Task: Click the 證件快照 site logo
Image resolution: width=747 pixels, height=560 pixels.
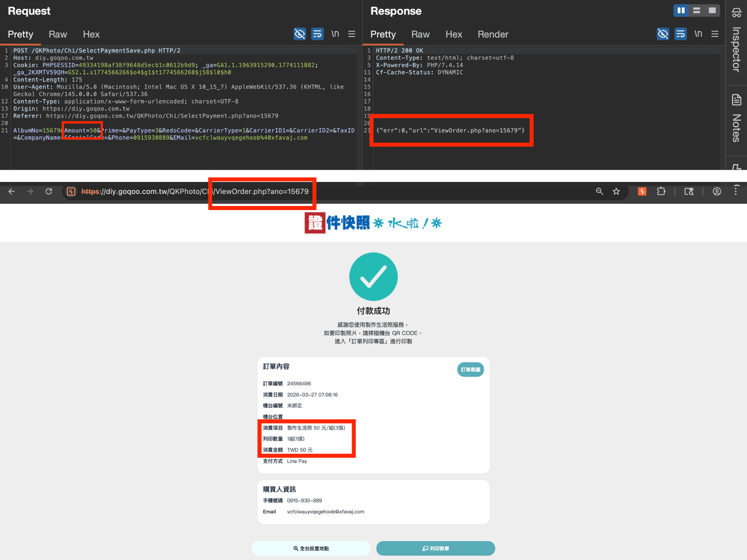Action: click(x=373, y=223)
